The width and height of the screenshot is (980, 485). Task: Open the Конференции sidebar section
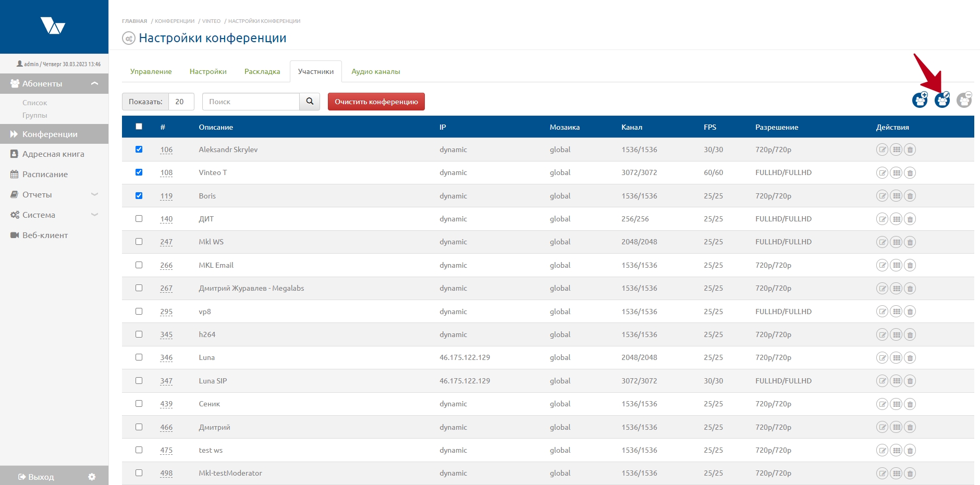tap(54, 134)
